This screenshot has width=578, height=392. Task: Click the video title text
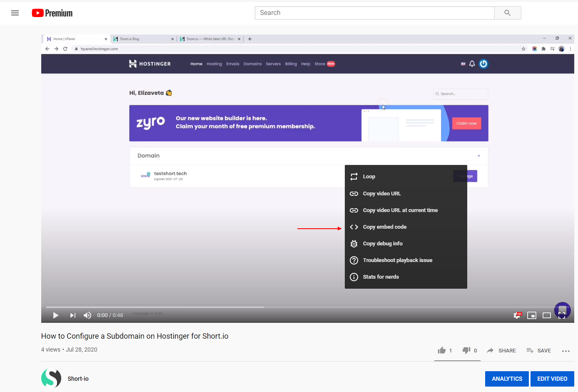135,336
